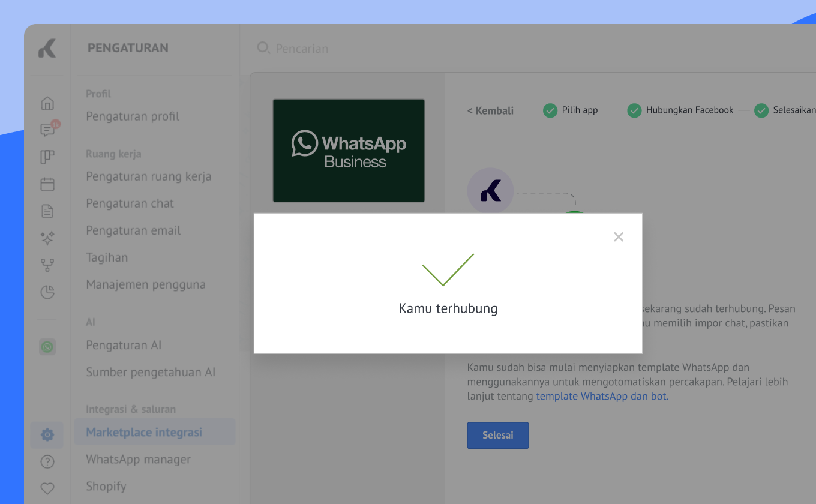This screenshot has height=504, width=816.
Task: Open the AI sparkles icon
Action: coord(47,238)
